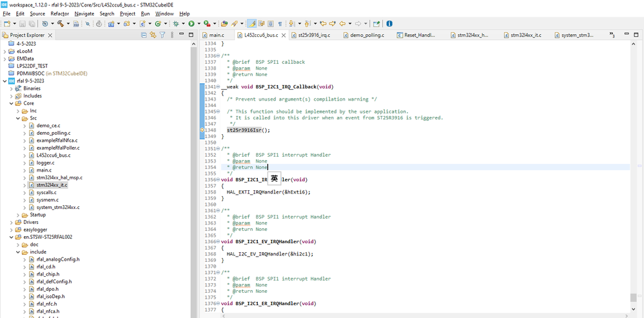
Task: Click Collapse All in Project Explorer
Action: click(144, 35)
